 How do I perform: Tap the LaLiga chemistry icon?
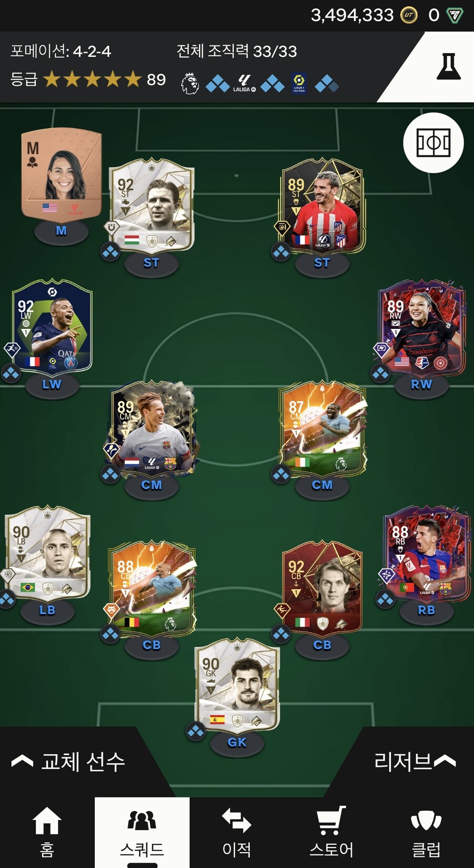tap(244, 83)
